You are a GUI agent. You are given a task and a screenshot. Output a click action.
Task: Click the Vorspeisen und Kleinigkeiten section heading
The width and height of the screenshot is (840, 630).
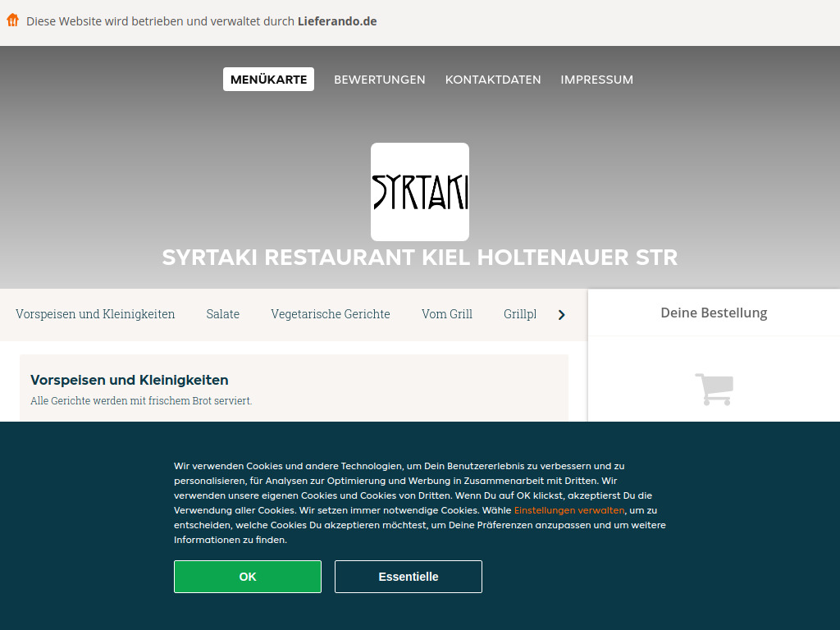(129, 380)
